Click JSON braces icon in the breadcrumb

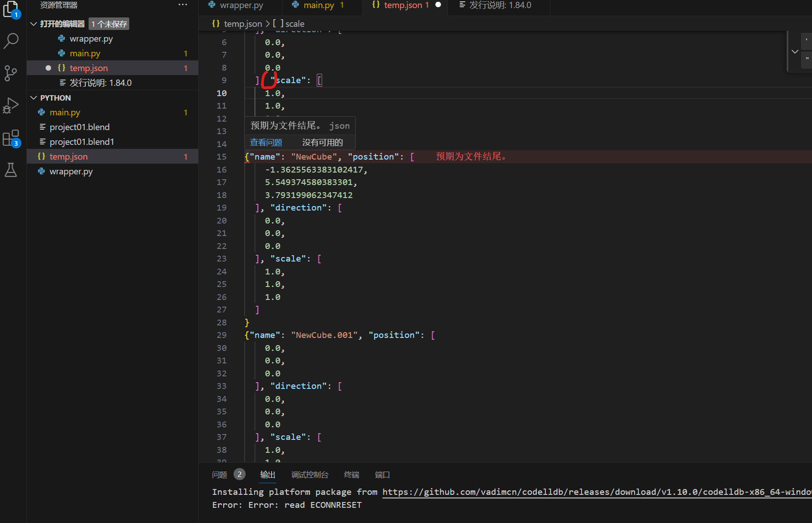[x=216, y=24]
